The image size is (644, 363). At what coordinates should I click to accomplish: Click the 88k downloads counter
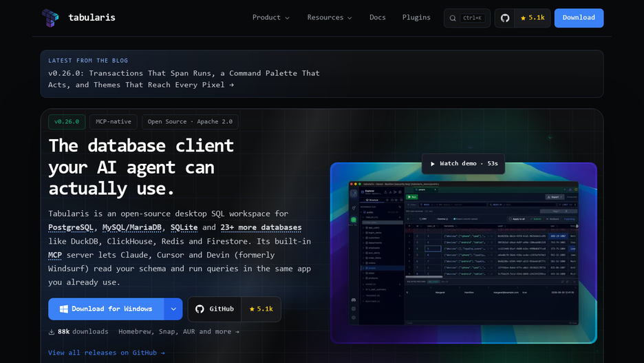pos(78,332)
